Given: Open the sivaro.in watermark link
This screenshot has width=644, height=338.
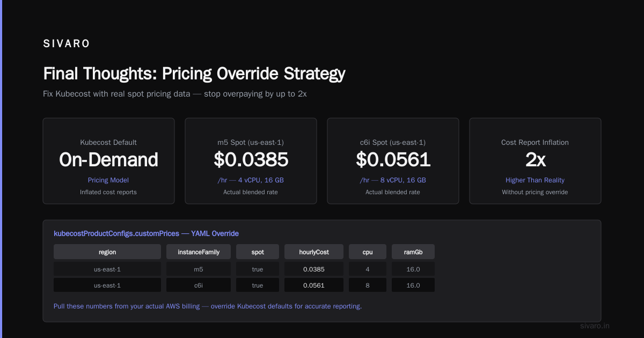Looking at the screenshot, I should pyautogui.click(x=595, y=326).
